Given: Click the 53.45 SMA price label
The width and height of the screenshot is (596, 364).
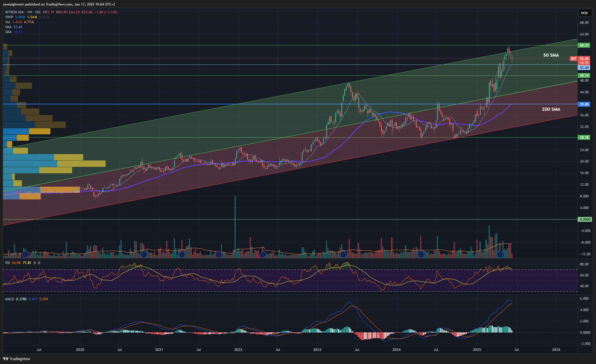Looking at the screenshot, I should pos(584,68).
